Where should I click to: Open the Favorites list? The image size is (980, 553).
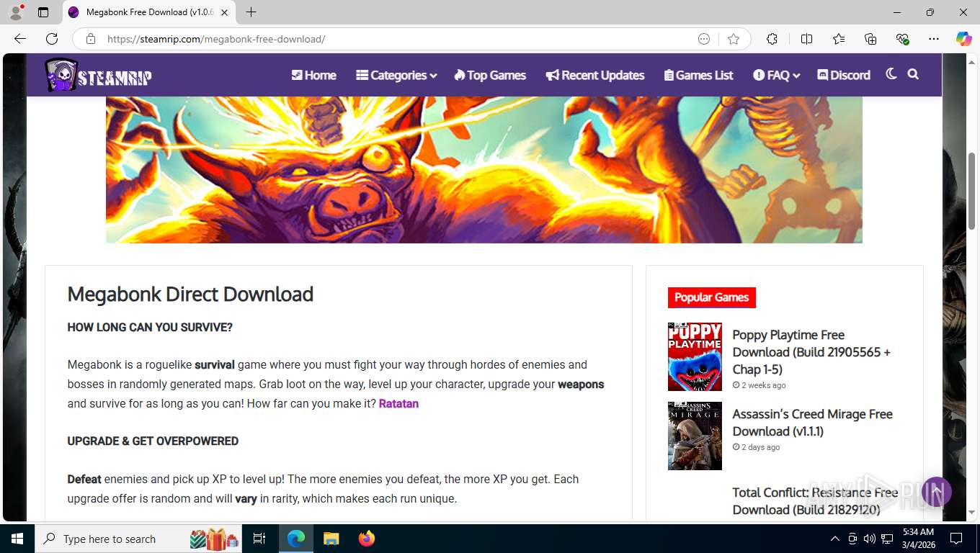coord(839,39)
